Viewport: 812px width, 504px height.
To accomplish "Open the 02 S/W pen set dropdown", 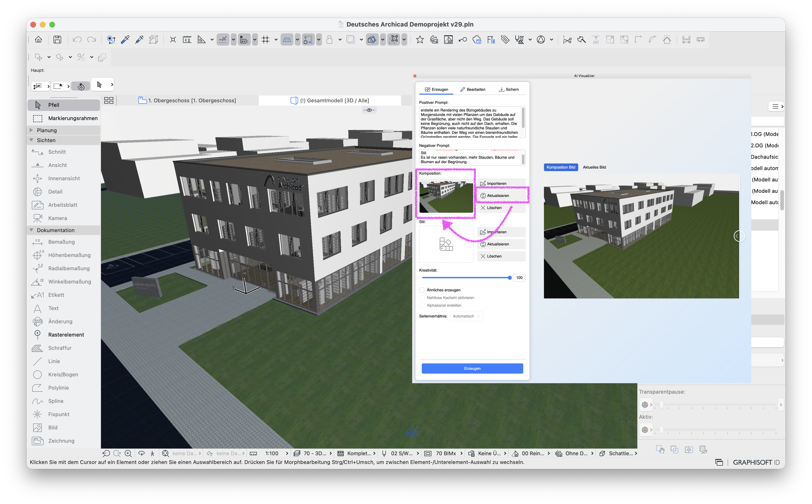I will [400, 453].
